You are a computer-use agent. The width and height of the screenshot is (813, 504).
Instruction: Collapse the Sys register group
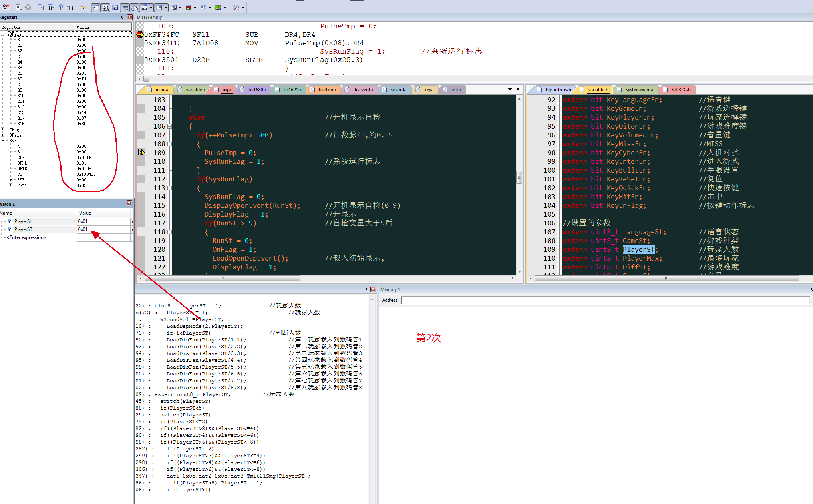3,141
